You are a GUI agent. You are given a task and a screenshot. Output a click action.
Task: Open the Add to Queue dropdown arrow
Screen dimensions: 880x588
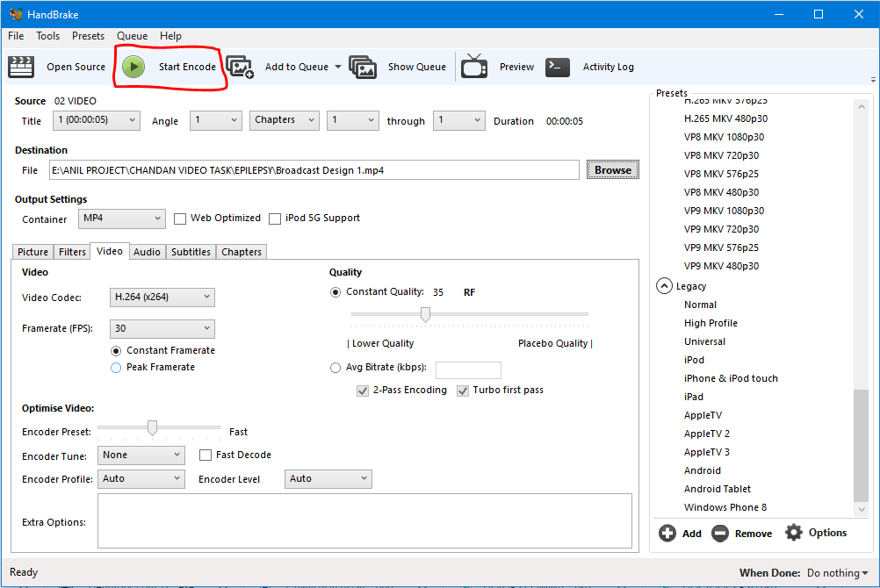click(x=338, y=67)
